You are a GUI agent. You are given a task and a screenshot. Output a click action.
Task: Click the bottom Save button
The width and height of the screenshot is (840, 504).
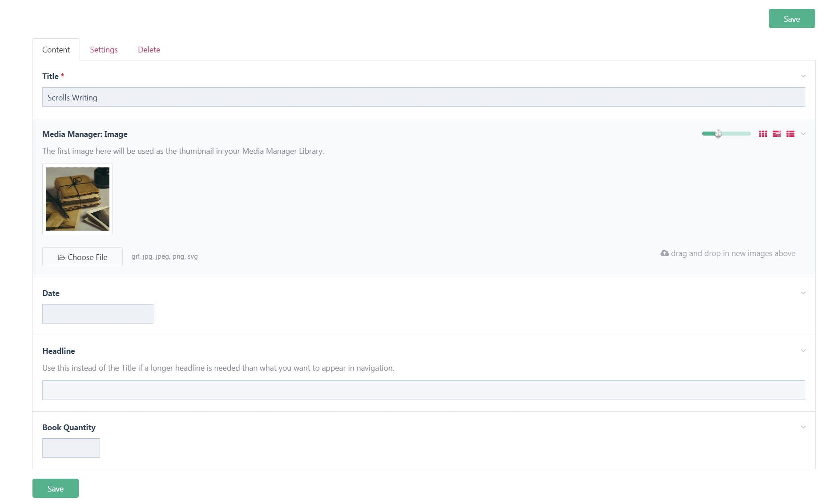pyautogui.click(x=56, y=488)
